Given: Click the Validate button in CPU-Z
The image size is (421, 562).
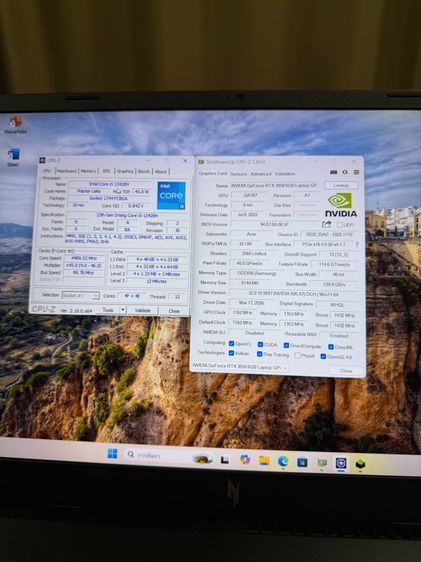Looking at the screenshot, I should 143,310.
